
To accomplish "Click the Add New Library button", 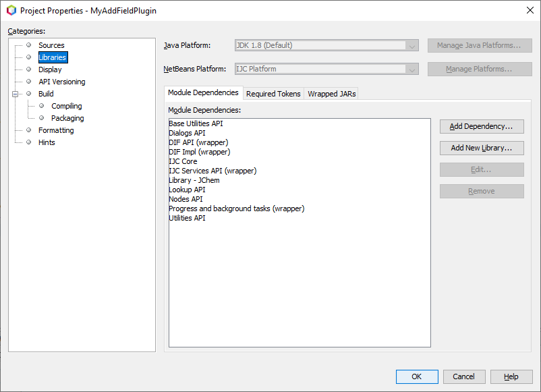I will tap(481, 148).
